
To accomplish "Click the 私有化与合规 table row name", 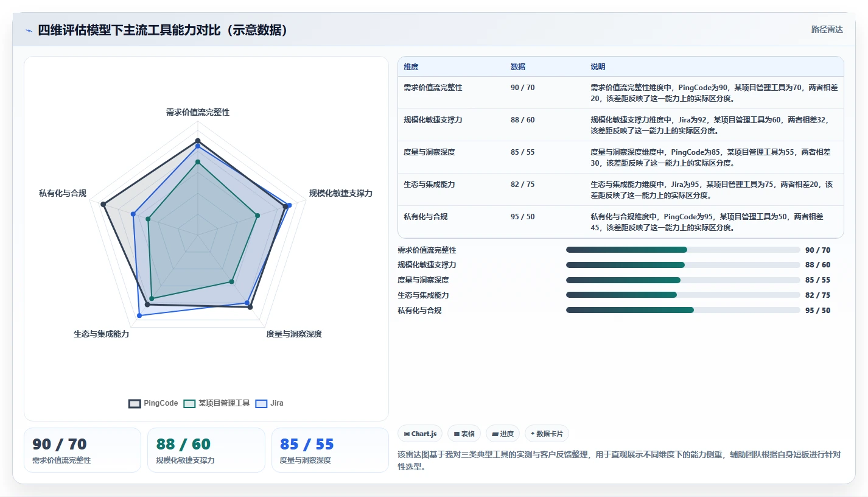I will pyautogui.click(x=425, y=217).
